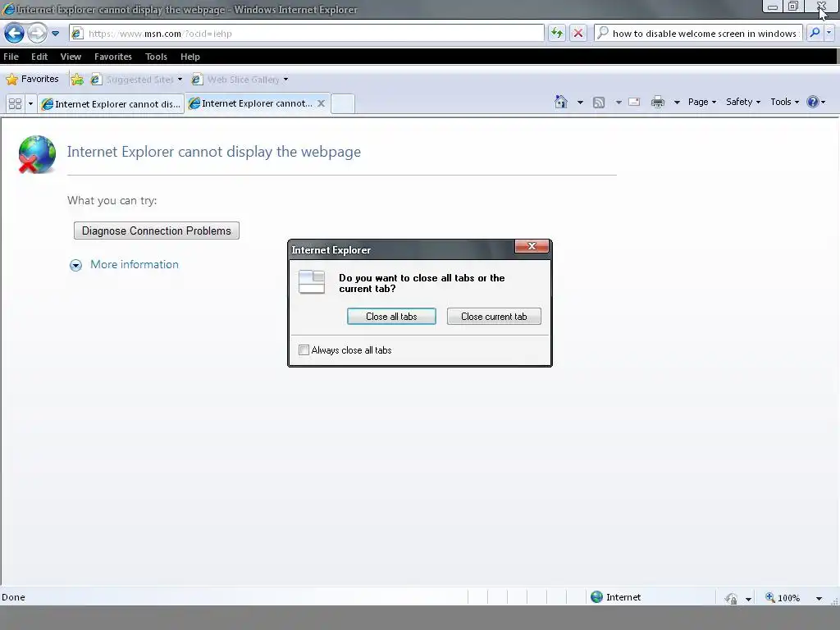Open the File menu
This screenshot has height=630, width=840.
point(11,57)
